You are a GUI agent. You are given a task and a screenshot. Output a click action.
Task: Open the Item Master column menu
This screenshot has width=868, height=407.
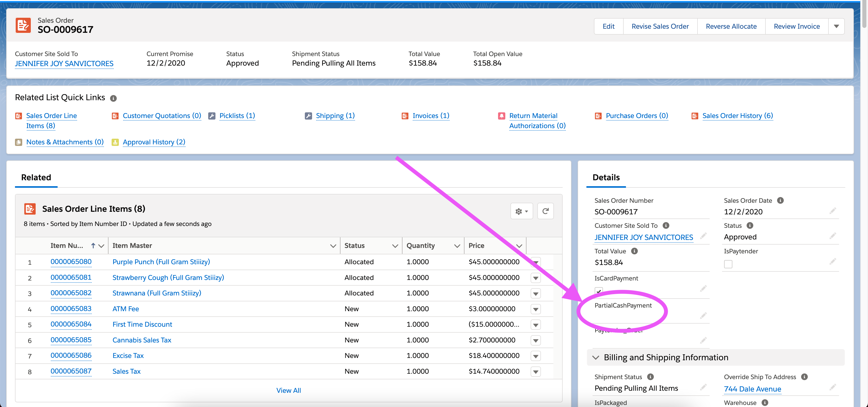click(333, 246)
